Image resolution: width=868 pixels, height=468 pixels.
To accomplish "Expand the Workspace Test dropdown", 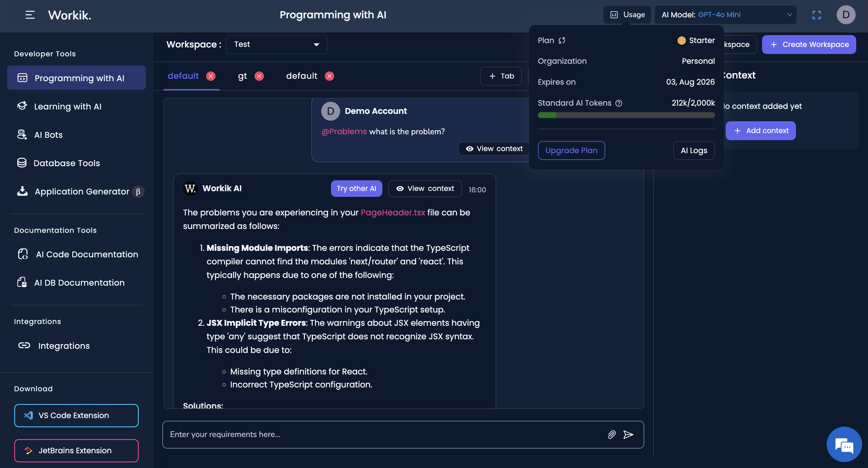I will [x=277, y=45].
